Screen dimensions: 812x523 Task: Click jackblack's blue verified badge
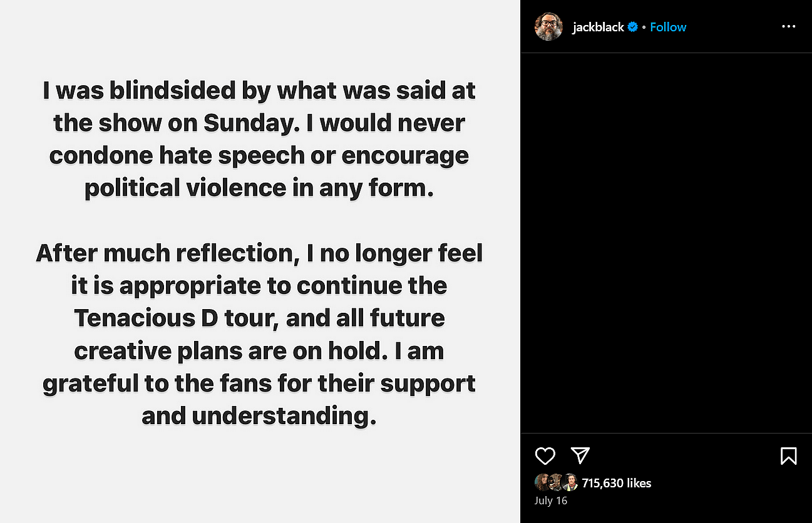tap(632, 27)
